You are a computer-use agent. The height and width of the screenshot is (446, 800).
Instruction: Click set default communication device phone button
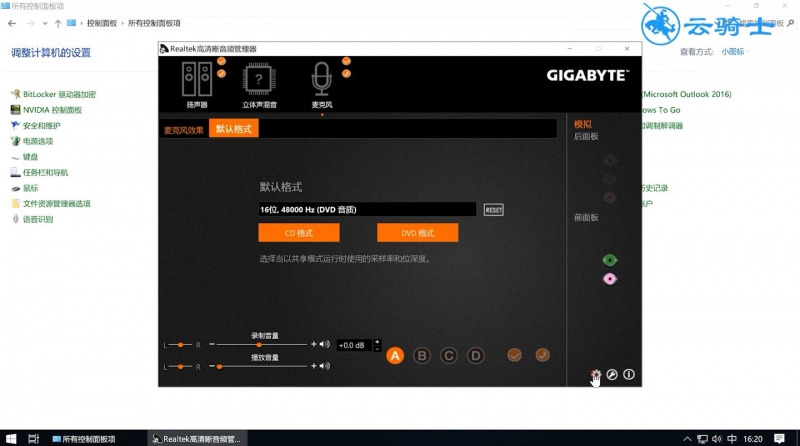click(542, 355)
